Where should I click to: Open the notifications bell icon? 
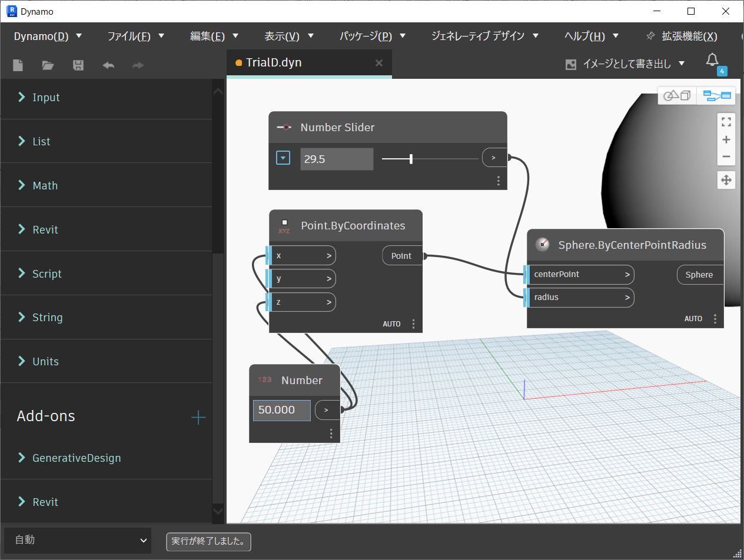point(712,59)
